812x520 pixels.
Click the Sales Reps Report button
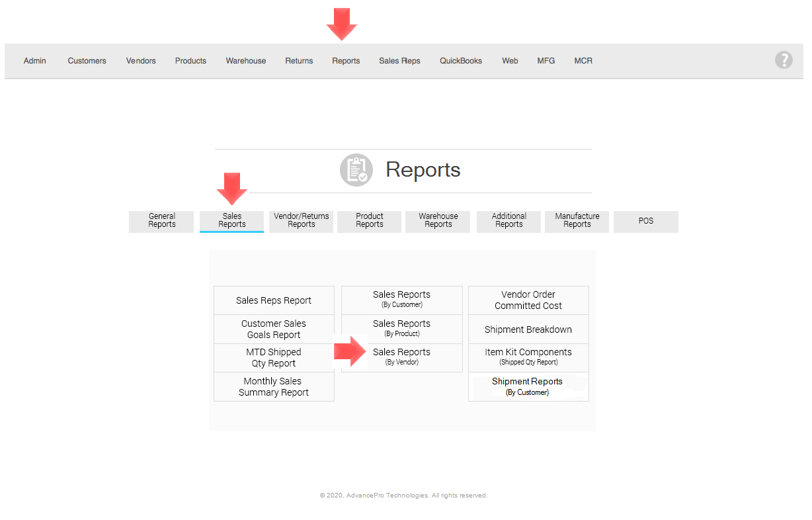pyautogui.click(x=274, y=300)
